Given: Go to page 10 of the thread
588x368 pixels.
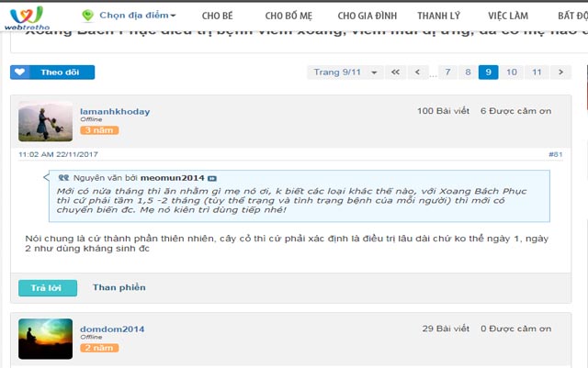Looking at the screenshot, I should [512, 72].
